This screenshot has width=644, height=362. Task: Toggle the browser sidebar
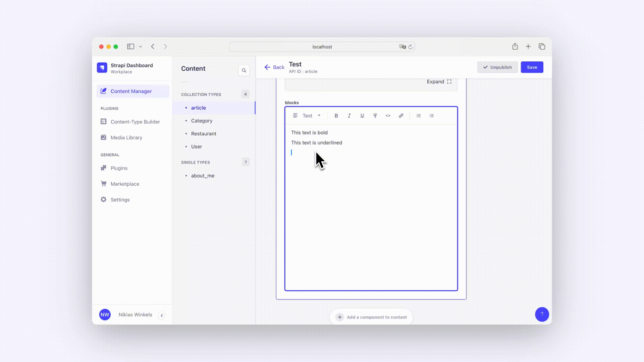(x=131, y=47)
